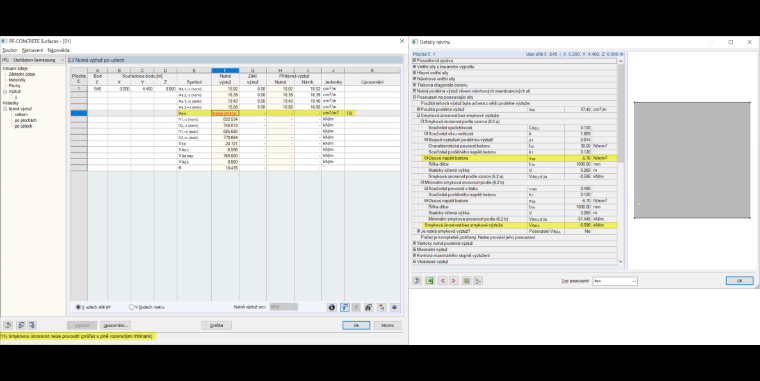Image resolution: width=760 pixels, height=381 pixels.
Task: Click the scroll-down arrow in Detaily návrhu tree
Action: 620,262
